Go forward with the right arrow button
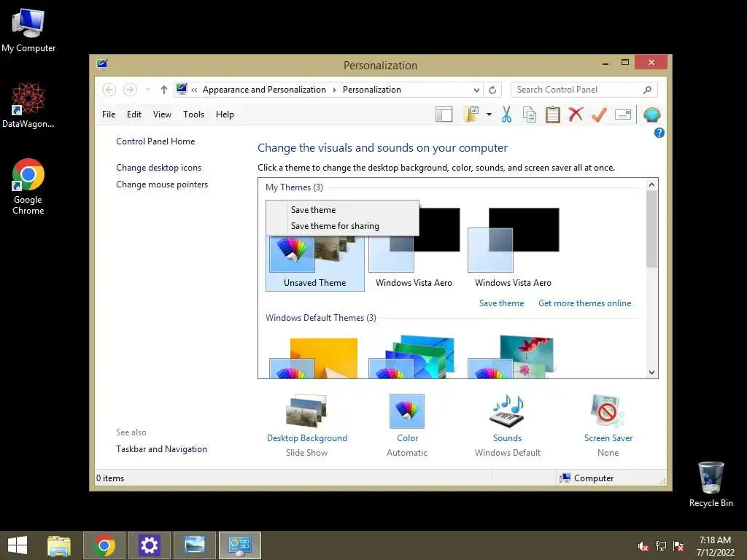 pos(130,90)
